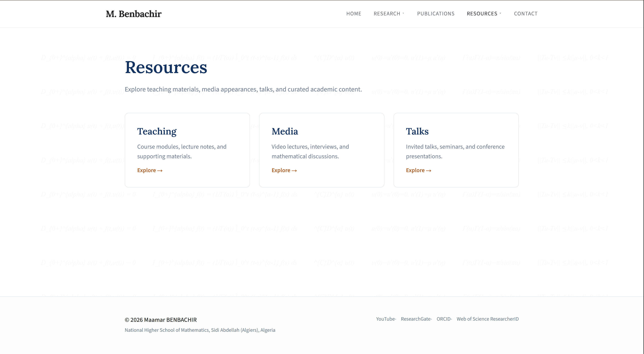Navigate to the HOME menu item
Screen dimensions: 644x354
point(354,13)
